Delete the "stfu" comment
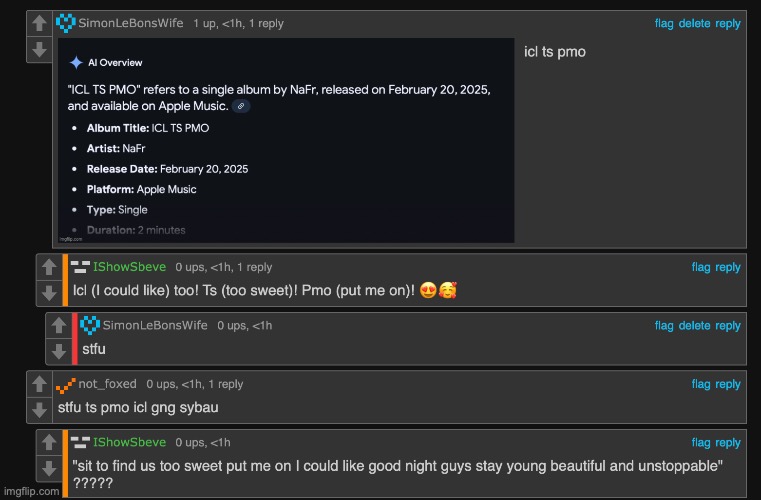Screen dimensions: 761x500 pyautogui.click(x=694, y=326)
